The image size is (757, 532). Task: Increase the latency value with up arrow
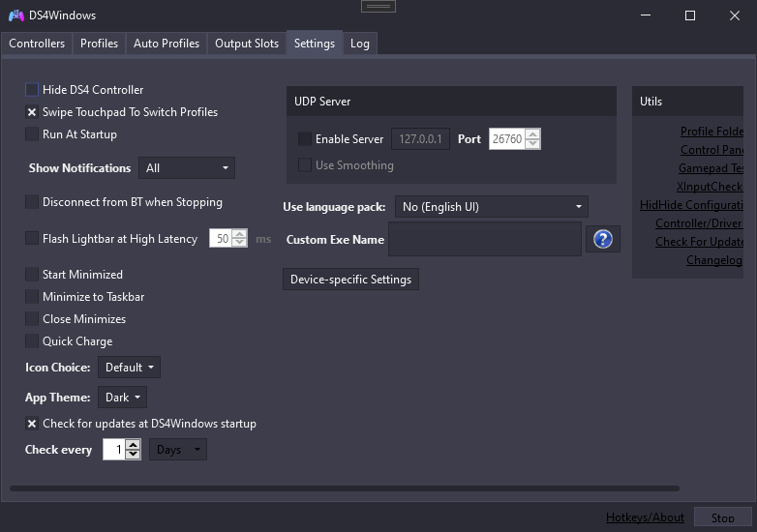tap(239, 233)
